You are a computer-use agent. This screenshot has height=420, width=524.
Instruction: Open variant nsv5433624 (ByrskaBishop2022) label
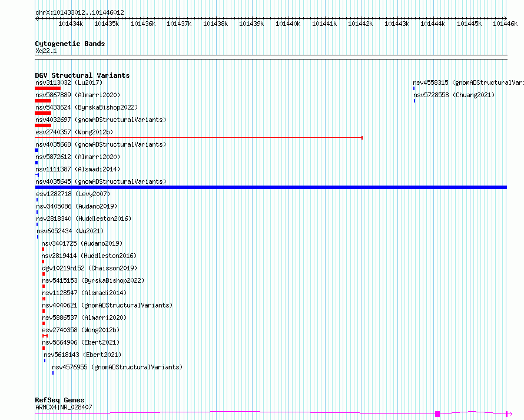[87, 107]
